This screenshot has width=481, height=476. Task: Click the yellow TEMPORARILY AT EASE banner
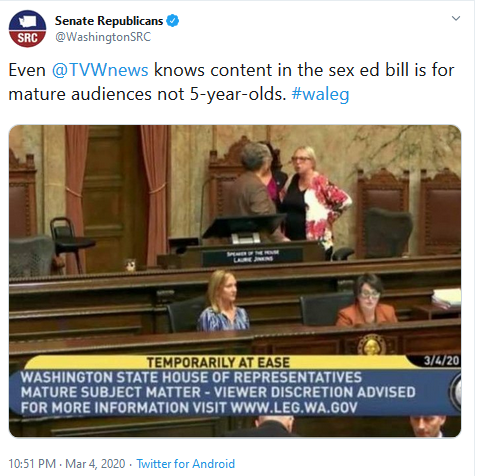(218, 362)
